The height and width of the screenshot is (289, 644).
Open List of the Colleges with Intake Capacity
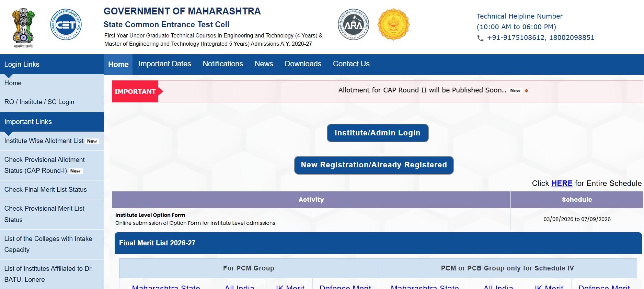coord(52,244)
